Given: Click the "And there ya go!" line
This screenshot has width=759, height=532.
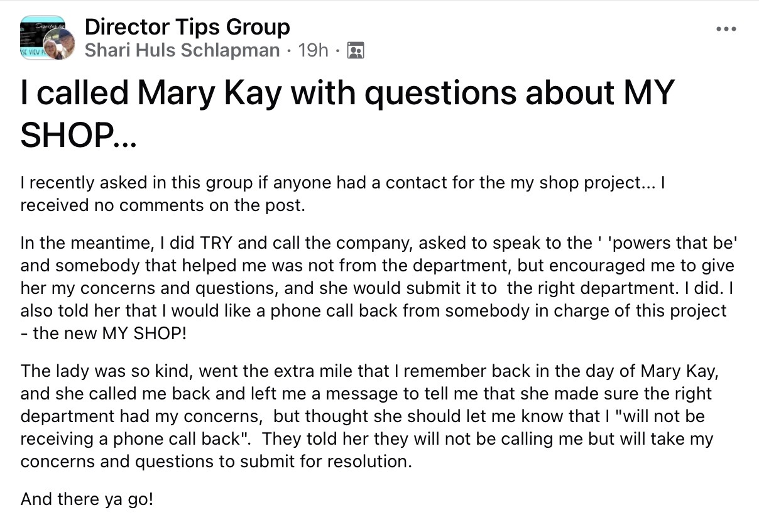Looking at the screenshot, I should click(x=87, y=499).
